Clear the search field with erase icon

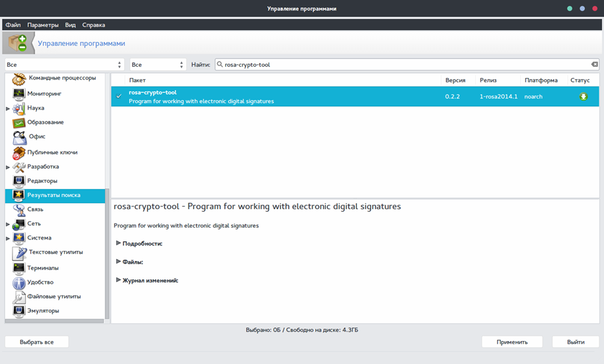pyautogui.click(x=595, y=64)
